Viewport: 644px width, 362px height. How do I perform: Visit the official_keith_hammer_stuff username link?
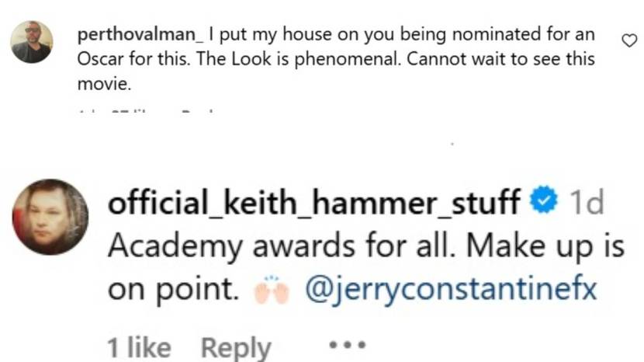click(x=314, y=204)
